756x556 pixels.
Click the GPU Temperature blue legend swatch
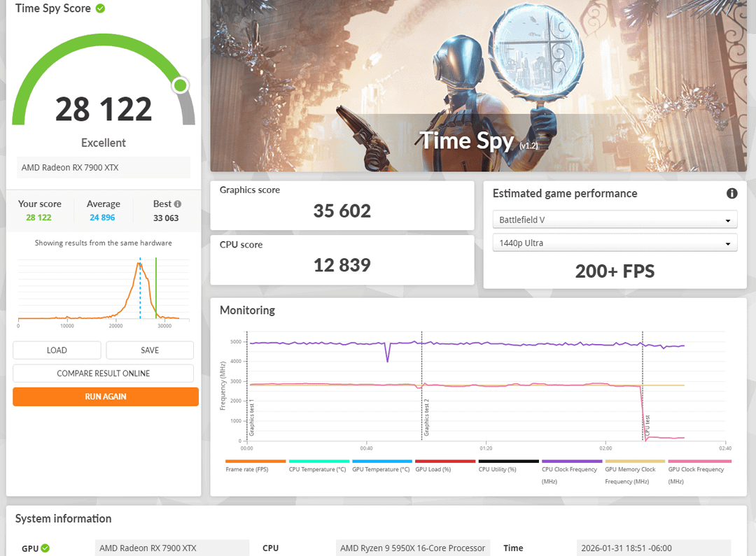pos(381,462)
